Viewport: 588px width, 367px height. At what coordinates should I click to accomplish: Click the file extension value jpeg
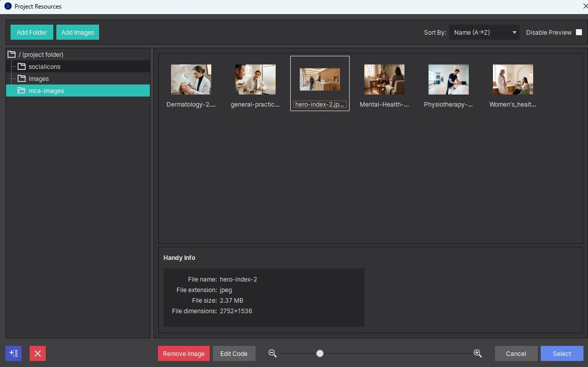pos(226,290)
